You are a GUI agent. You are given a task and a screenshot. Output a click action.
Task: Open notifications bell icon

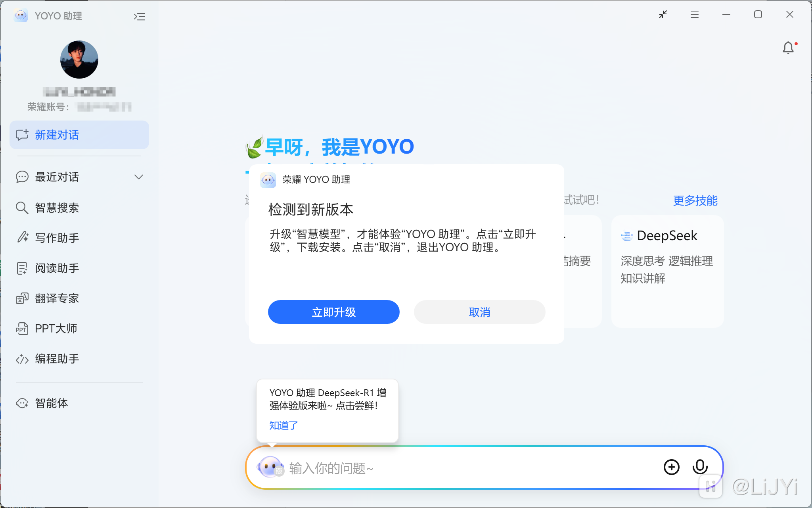click(789, 48)
